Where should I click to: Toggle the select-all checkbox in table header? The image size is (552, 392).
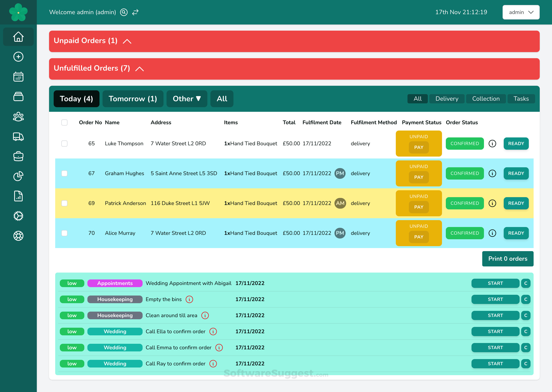(x=64, y=123)
